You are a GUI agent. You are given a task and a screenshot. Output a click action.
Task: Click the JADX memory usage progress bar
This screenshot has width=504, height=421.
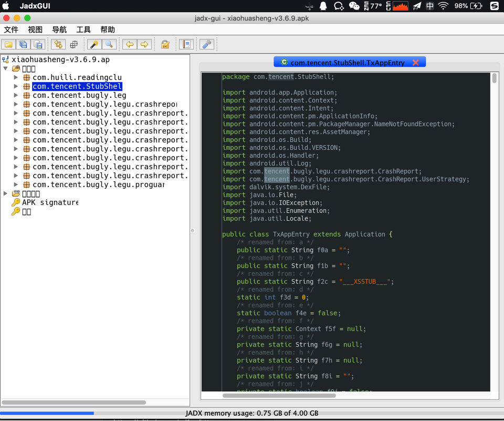pyautogui.click(x=252, y=413)
